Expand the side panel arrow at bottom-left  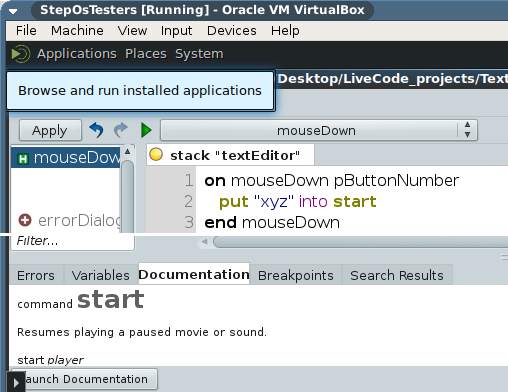coord(16,382)
